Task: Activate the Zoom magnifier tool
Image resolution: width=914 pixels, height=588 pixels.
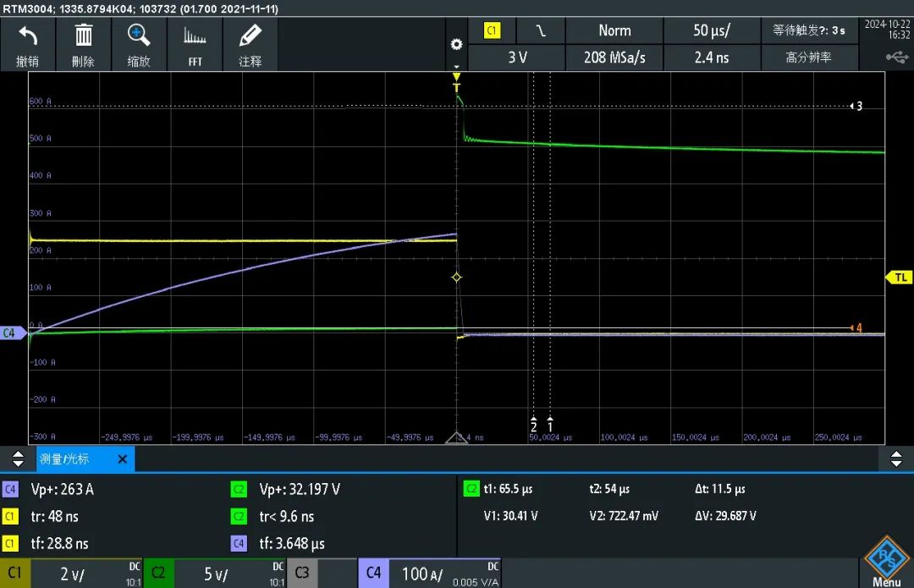Action: click(x=139, y=35)
